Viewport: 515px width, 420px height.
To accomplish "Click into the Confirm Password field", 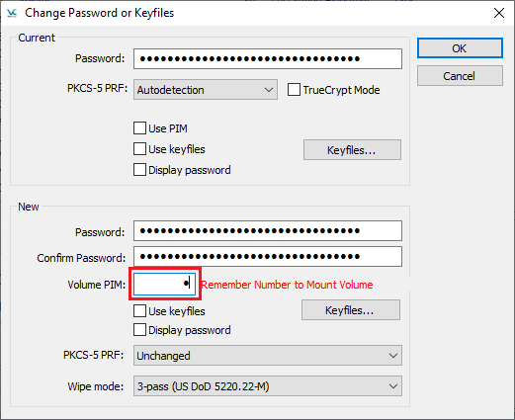I will click(268, 256).
